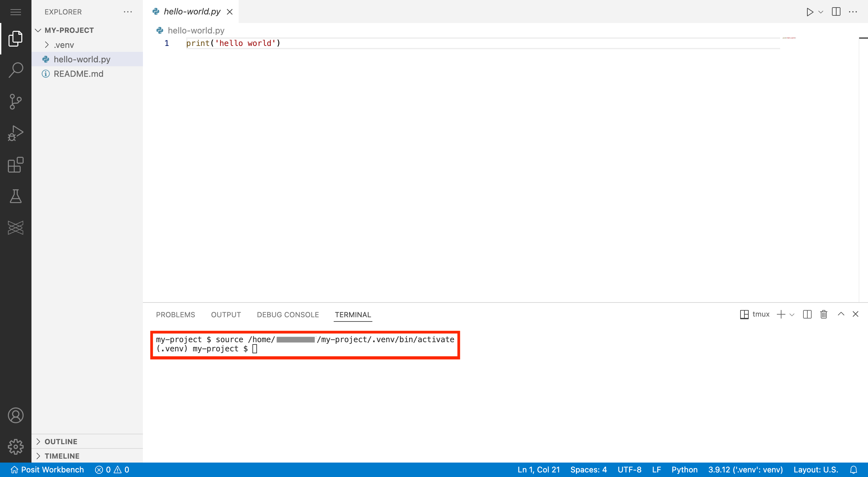Focus the terminal prompt input
Viewport: 868px width, 477px height.
(255, 349)
